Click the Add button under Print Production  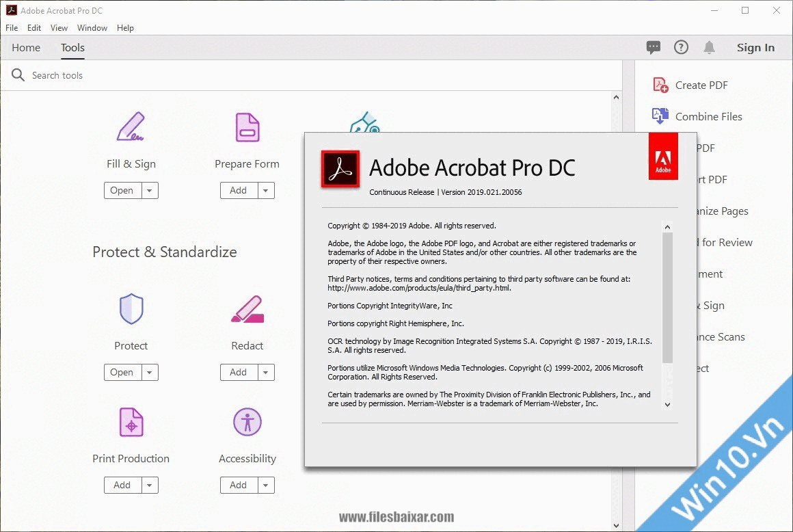122,485
